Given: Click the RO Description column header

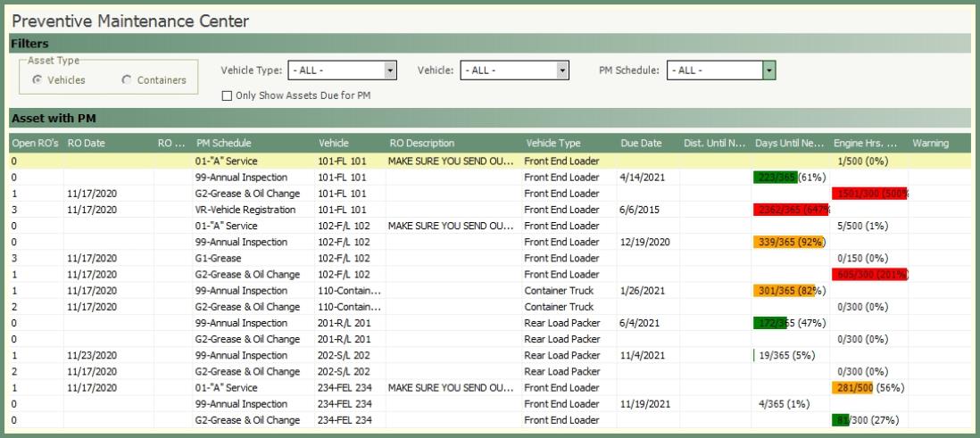Looking at the screenshot, I should (422, 144).
